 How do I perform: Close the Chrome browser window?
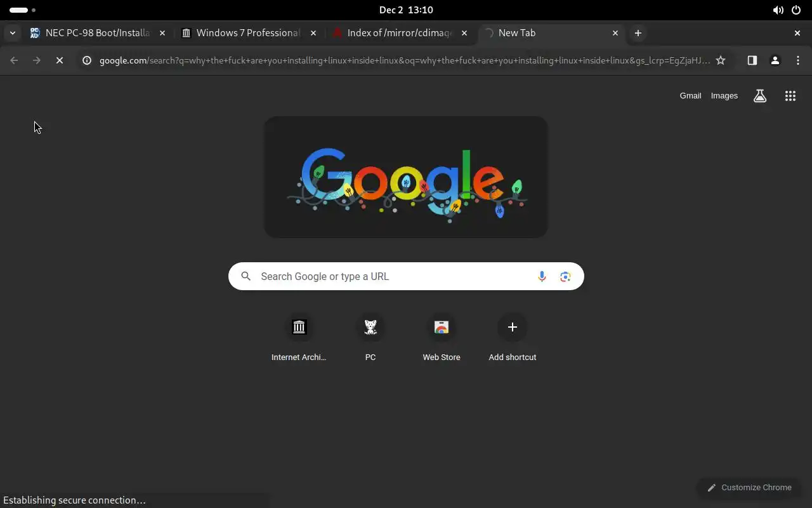tap(797, 33)
